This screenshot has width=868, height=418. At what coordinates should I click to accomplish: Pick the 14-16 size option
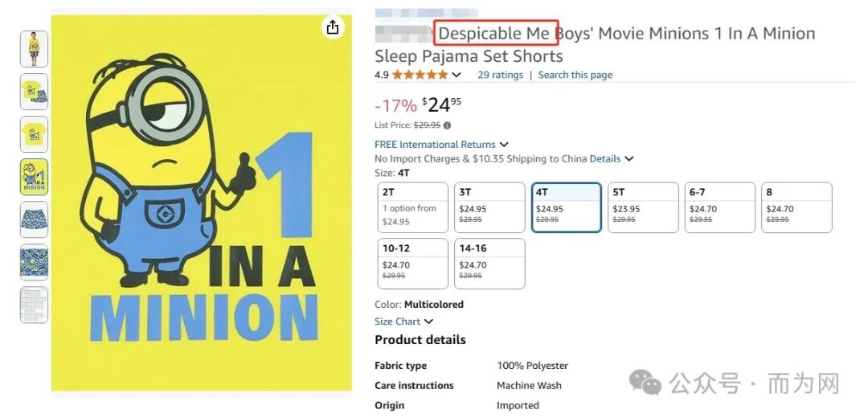pos(489,264)
